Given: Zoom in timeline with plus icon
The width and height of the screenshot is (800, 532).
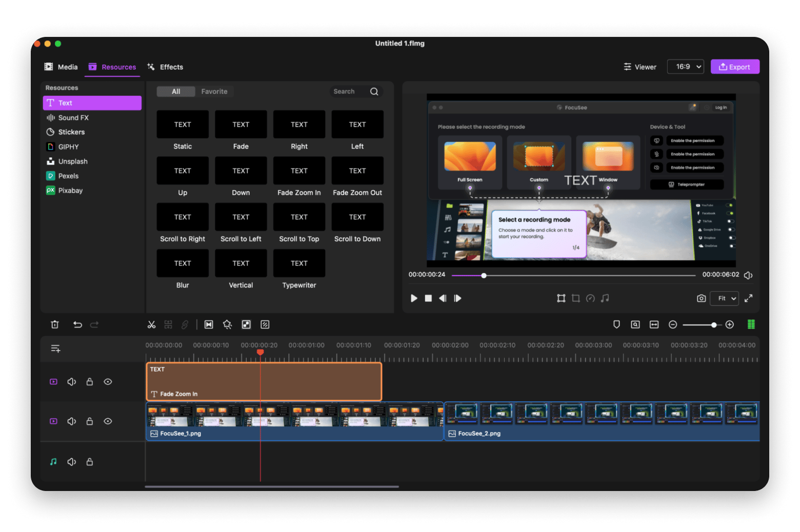Looking at the screenshot, I should click(730, 324).
